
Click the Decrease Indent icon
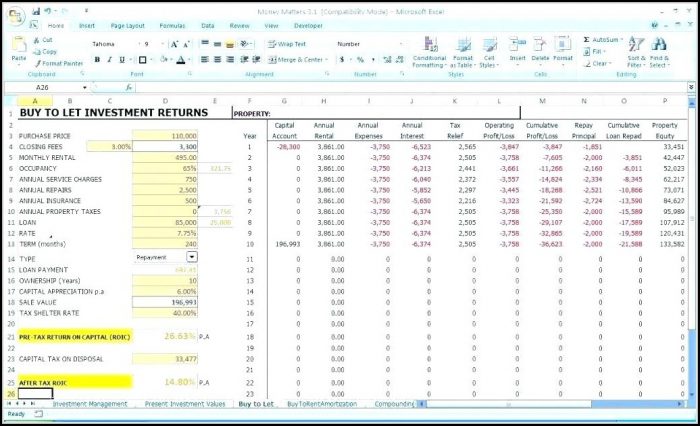tap(244, 59)
